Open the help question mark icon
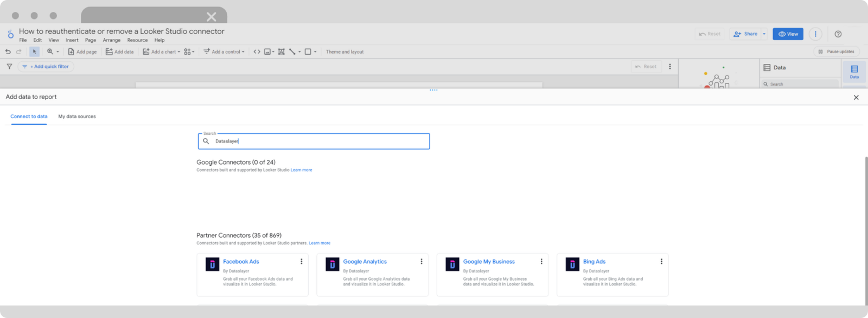The image size is (868, 318). click(x=838, y=34)
